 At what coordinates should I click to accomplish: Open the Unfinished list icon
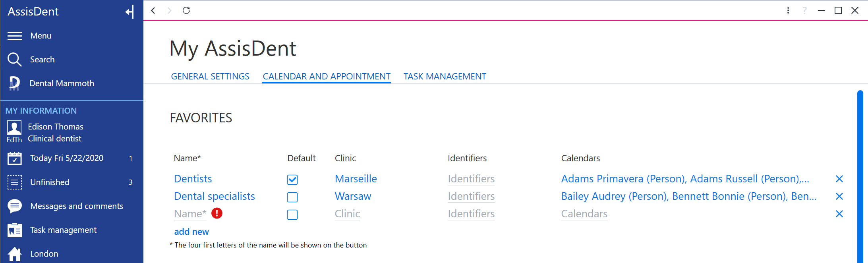click(x=15, y=182)
